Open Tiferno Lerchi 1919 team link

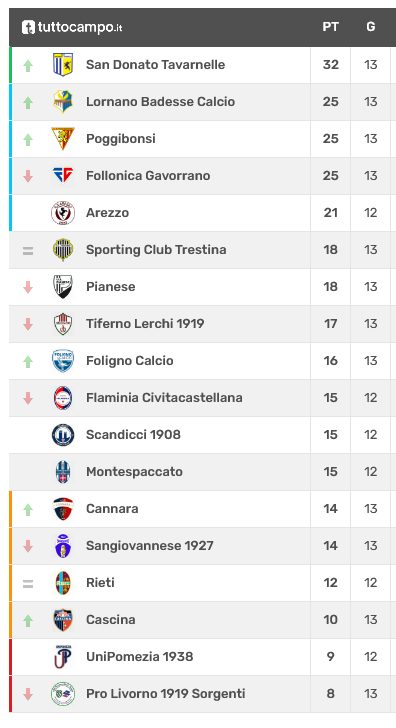click(x=145, y=324)
